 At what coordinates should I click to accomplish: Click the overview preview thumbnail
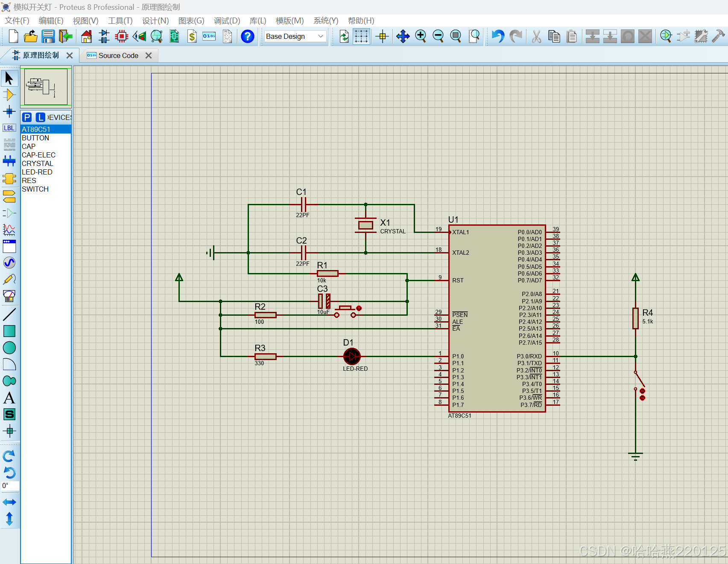coord(46,87)
